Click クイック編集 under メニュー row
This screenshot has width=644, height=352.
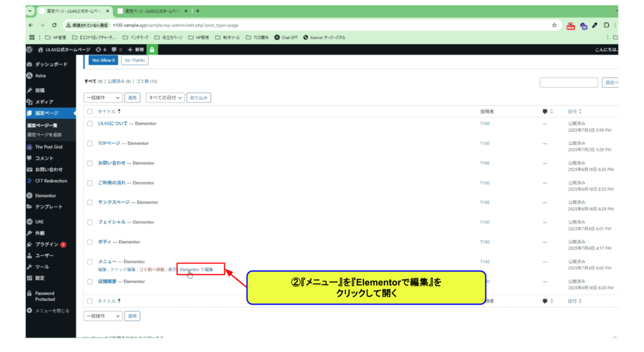[123, 270]
